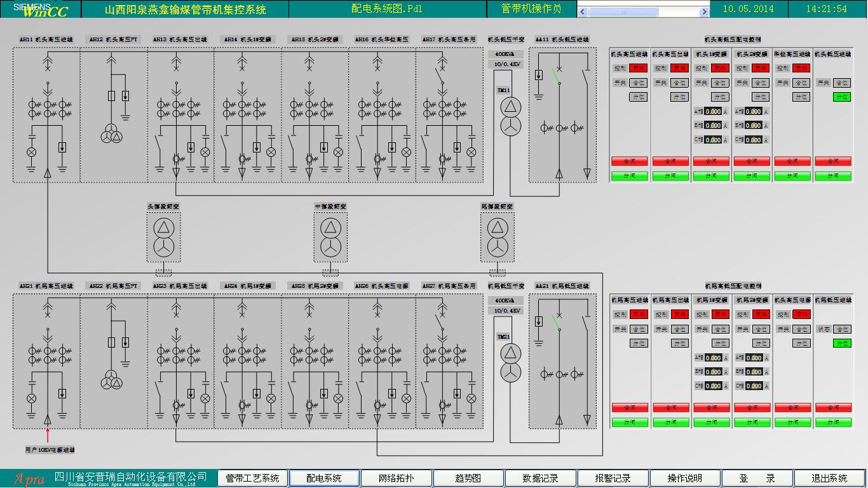Select the 头部段箱变 transformer icon

point(164,238)
